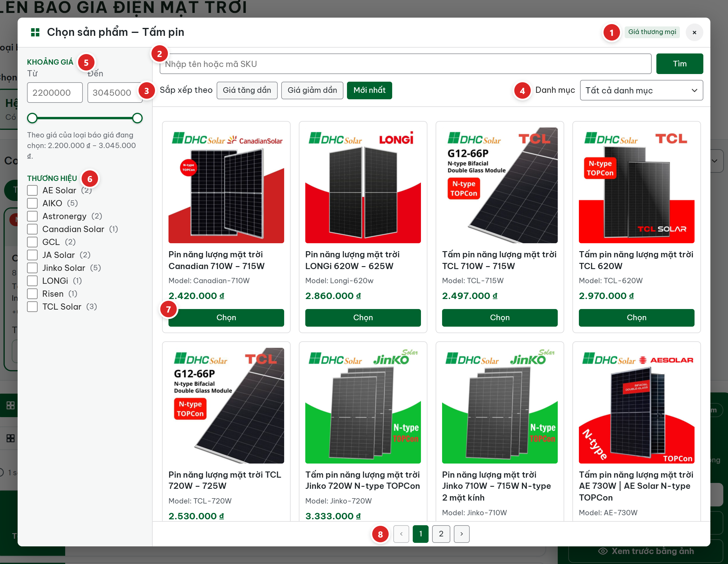Click the Đến maximum price field
The width and height of the screenshot is (728, 564).
pos(115,93)
